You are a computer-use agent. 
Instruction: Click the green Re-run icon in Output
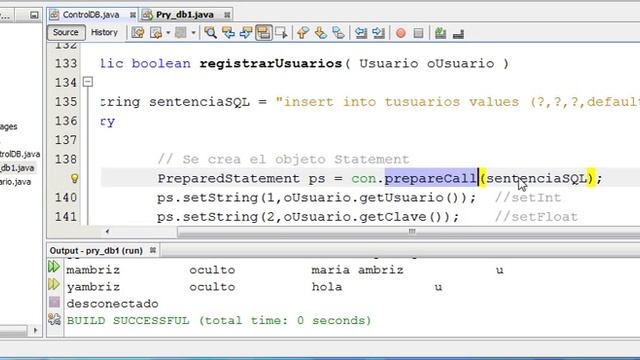tap(54, 267)
